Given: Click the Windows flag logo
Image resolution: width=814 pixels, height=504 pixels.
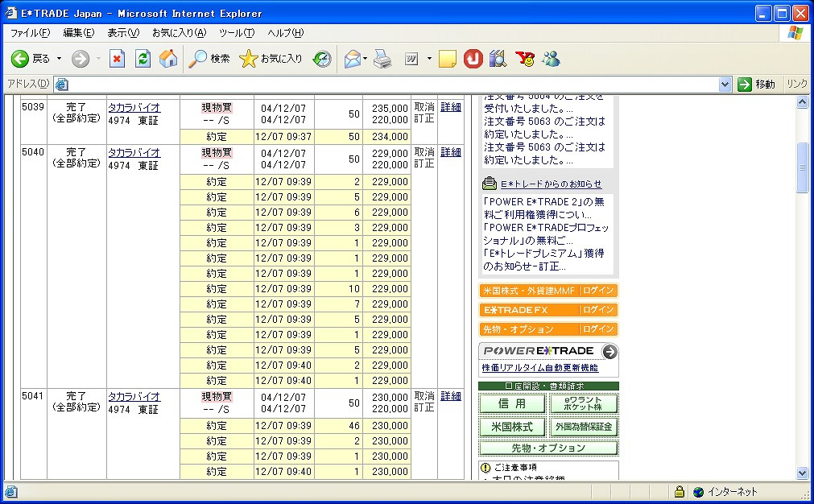Looking at the screenshot, I should click(x=795, y=33).
